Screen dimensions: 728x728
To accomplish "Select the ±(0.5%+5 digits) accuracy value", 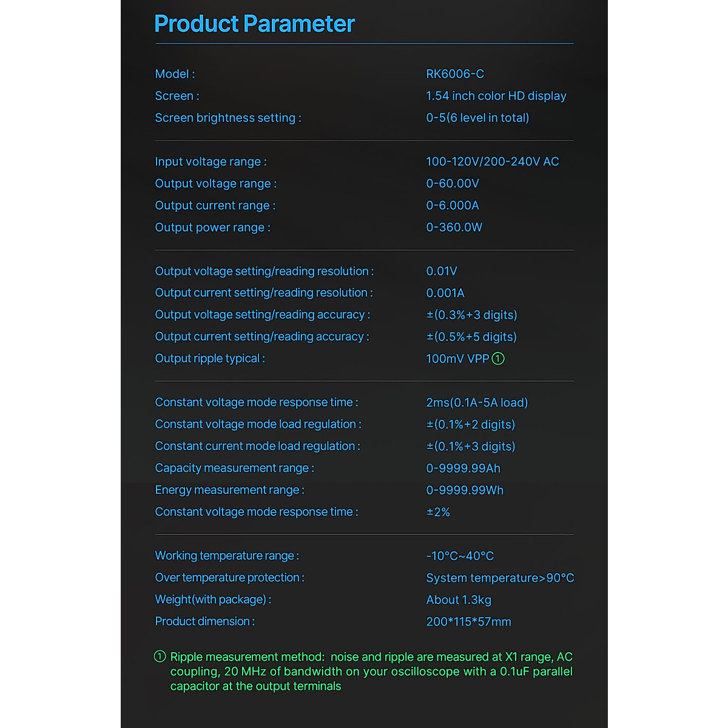I will (471, 337).
